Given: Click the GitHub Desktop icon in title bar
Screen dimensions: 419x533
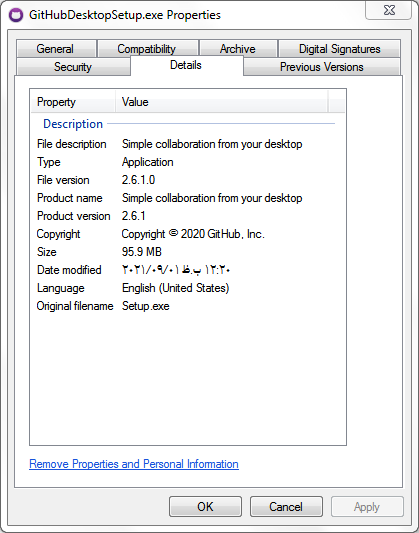Looking at the screenshot, I should coord(16,15).
